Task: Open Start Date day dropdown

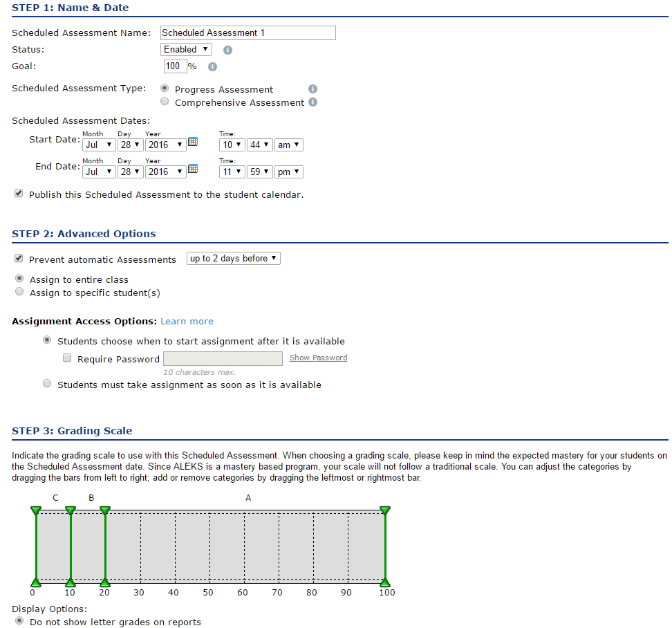Action: click(x=130, y=145)
